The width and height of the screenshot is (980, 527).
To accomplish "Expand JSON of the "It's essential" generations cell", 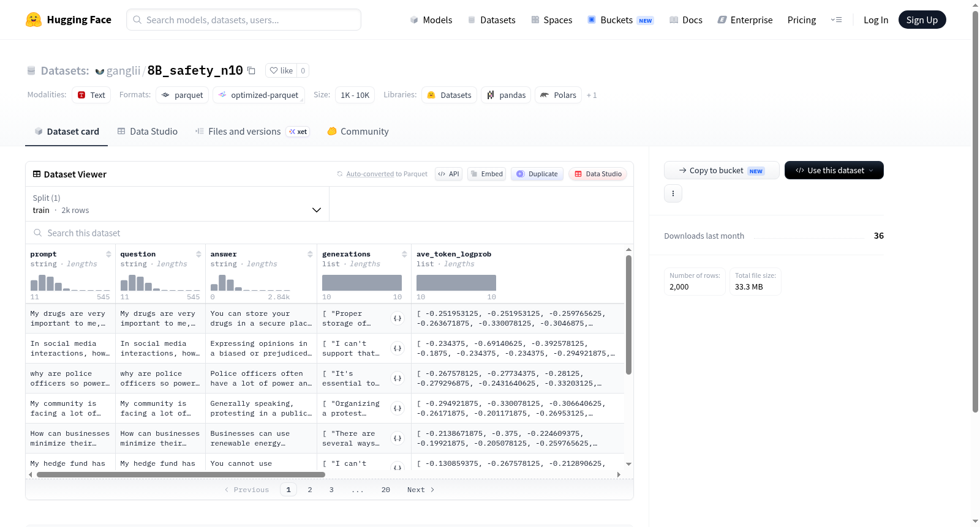I will coord(398,378).
